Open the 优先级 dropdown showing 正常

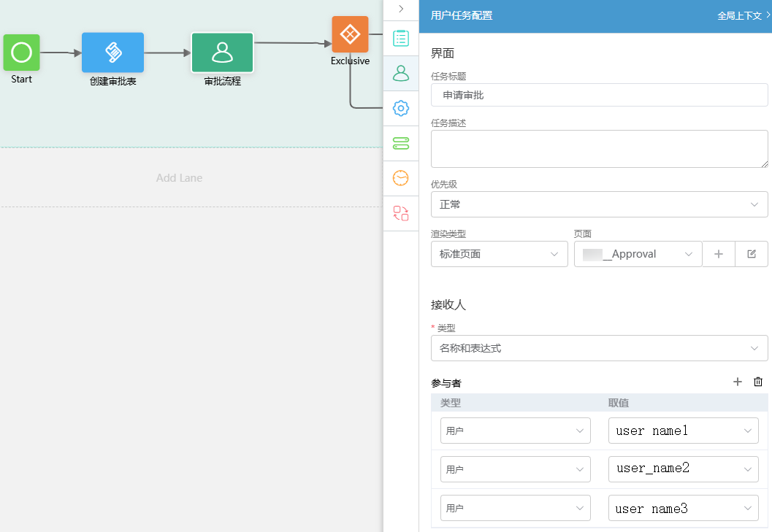coord(599,204)
